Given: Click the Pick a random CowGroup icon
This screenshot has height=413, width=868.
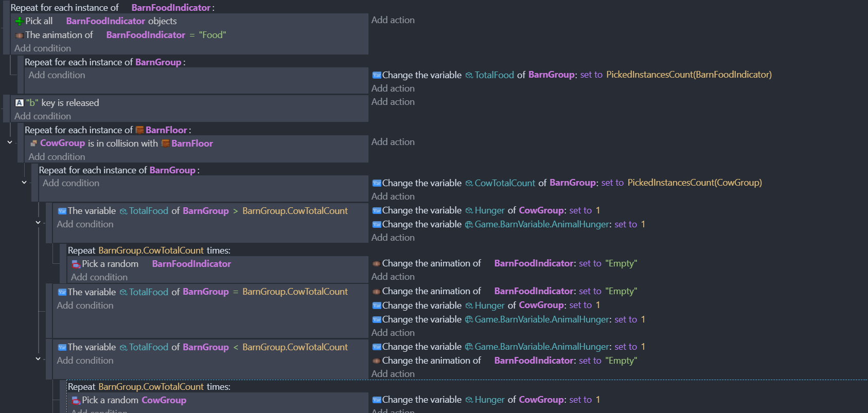Looking at the screenshot, I should [76, 401].
